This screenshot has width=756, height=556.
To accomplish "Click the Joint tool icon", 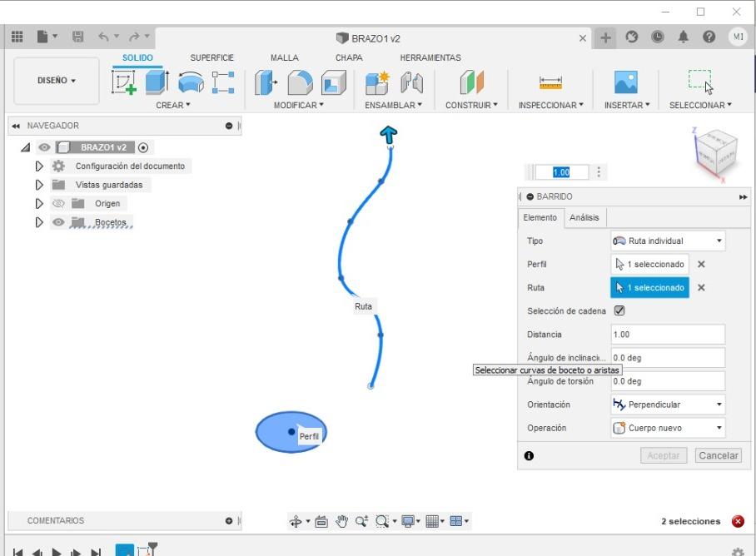I will 412,82.
